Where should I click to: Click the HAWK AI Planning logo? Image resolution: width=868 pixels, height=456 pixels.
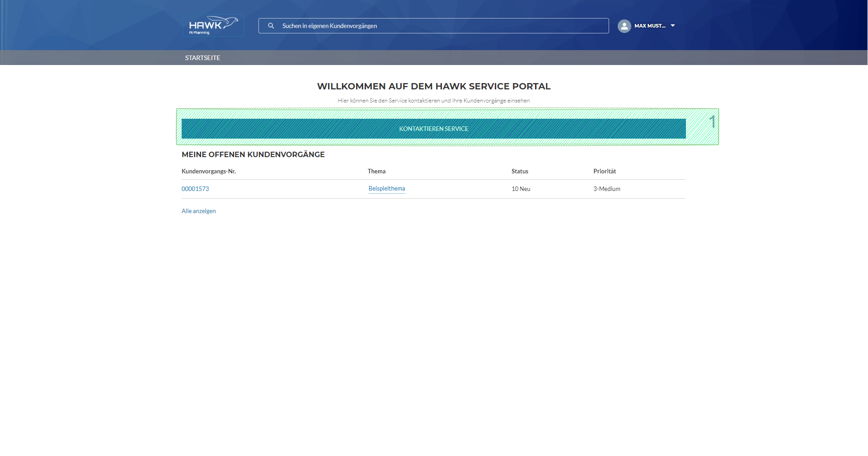pos(213,25)
